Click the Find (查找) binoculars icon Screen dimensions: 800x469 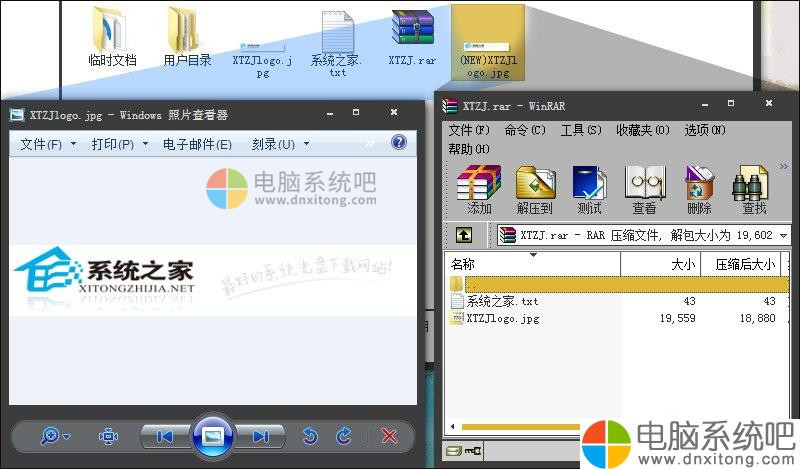pos(752,189)
